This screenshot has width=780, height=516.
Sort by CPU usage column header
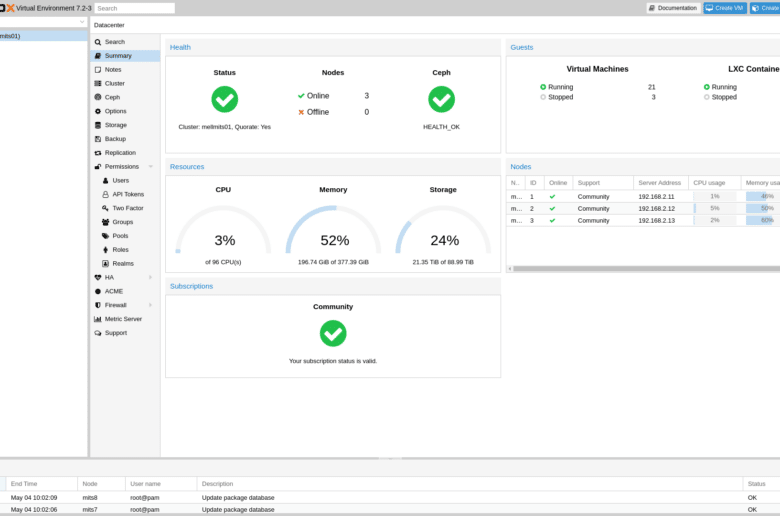[x=714, y=183]
